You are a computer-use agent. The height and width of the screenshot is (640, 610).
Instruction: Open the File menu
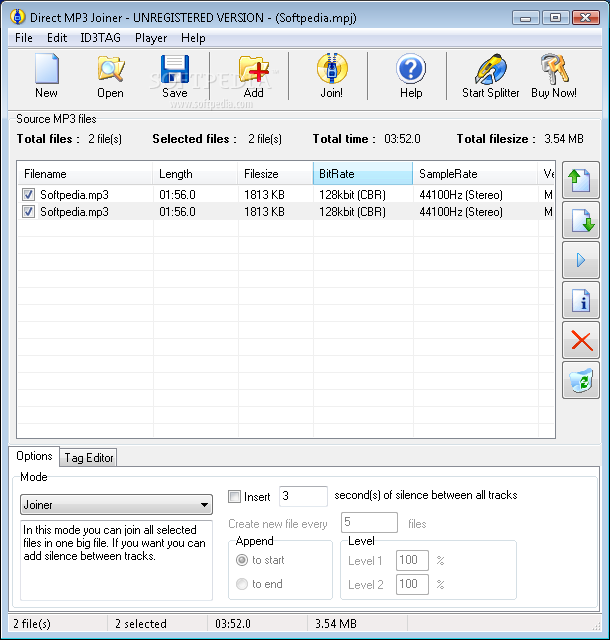[x=24, y=38]
